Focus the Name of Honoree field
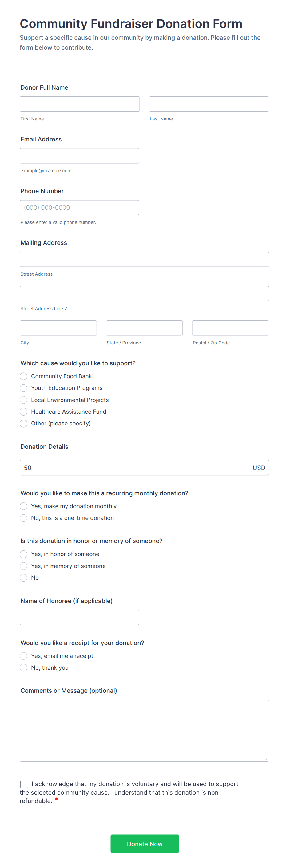 pyautogui.click(x=79, y=617)
